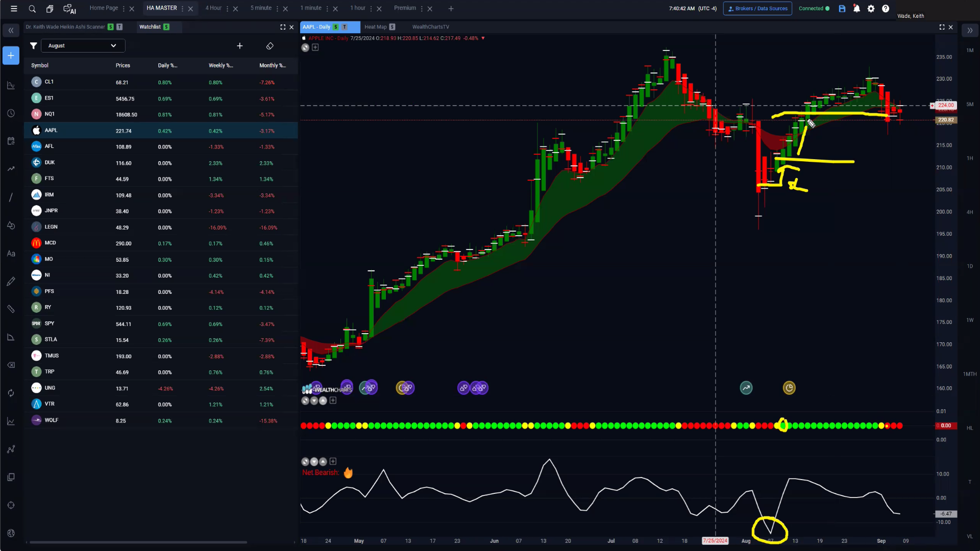Click the calendar icon in left sidebar
The height and width of the screenshot is (551, 980).
tap(11, 141)
